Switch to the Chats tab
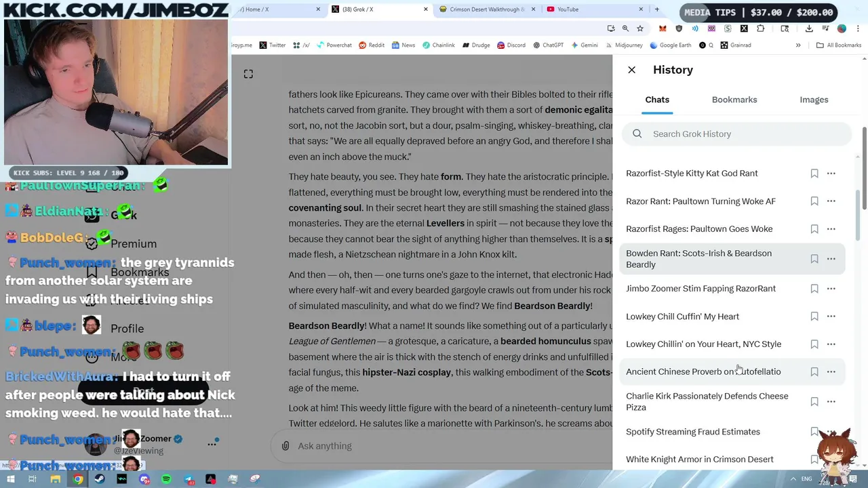868x488 pixels. pos(657,100)
